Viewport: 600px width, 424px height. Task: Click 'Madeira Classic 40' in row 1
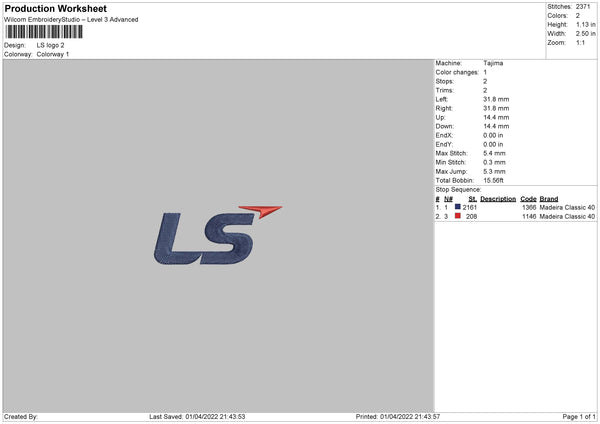coord(567,207)
